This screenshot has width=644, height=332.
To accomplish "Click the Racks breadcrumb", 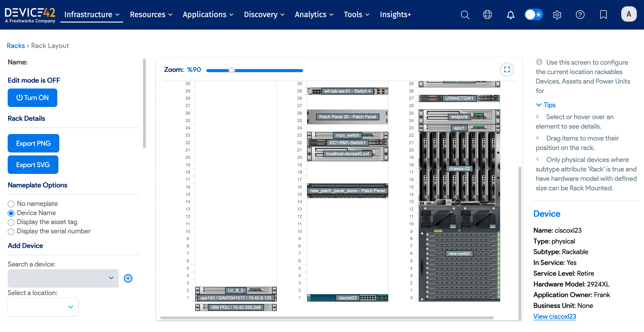I will point(16,45).
